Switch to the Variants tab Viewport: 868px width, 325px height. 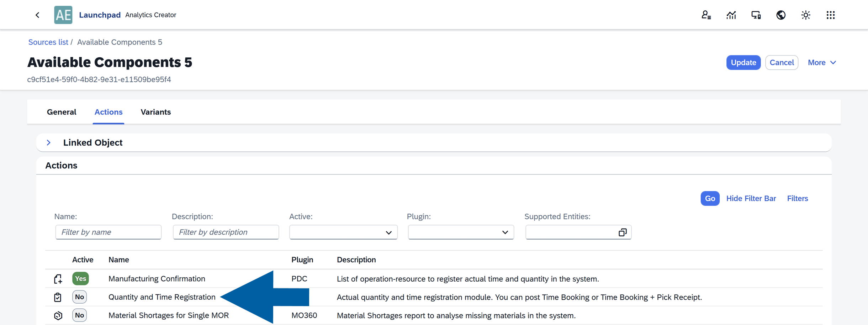click(x=155, y=112)
